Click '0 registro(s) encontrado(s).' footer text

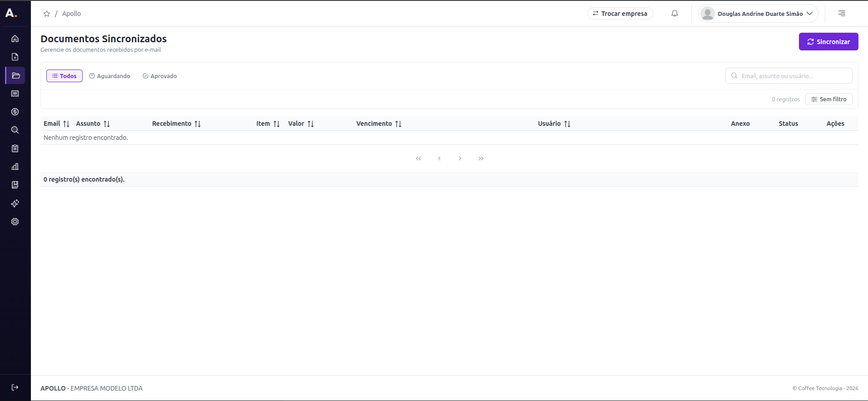(84, 179)
